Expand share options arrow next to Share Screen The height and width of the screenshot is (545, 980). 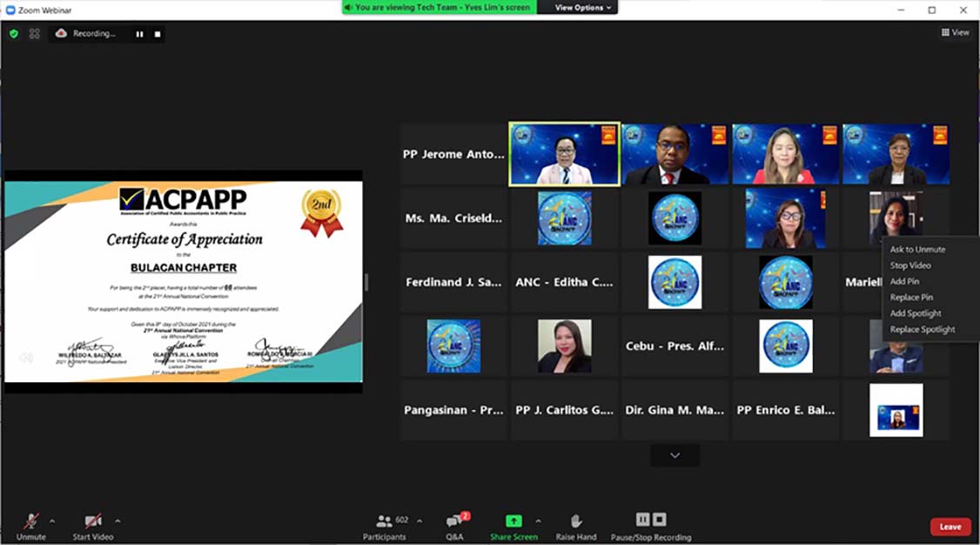point(538,521)
